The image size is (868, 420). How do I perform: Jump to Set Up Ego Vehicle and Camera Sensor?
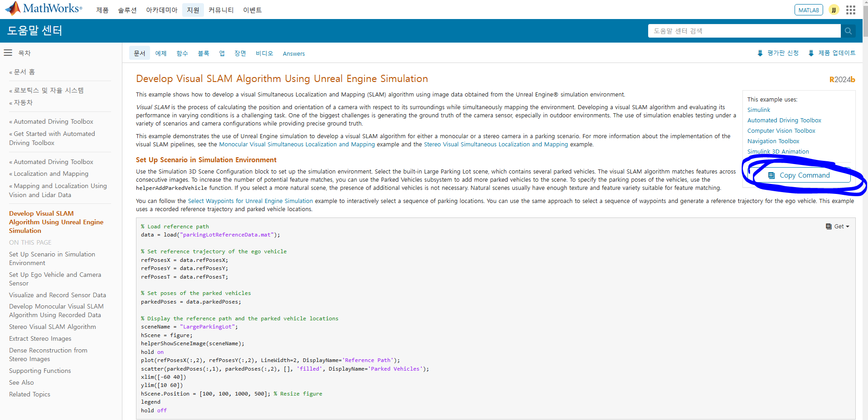(55, 279)
